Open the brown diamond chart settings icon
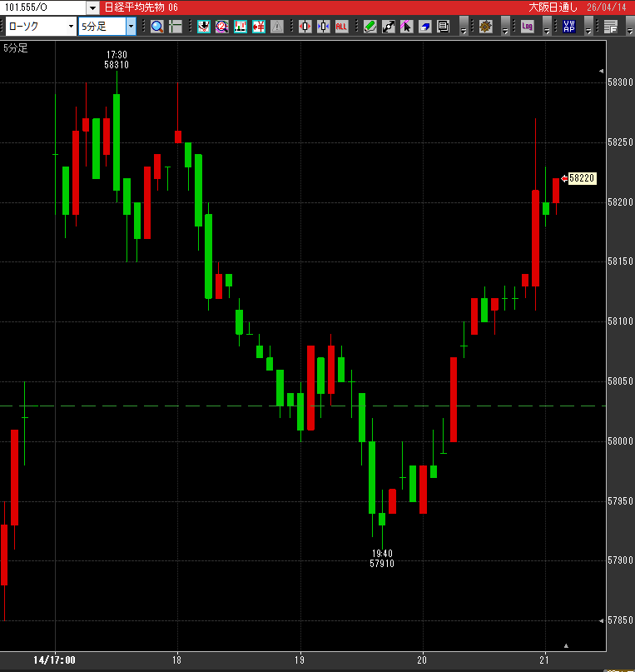Screen dimensions: 635x672 click(x=485, y=27)
